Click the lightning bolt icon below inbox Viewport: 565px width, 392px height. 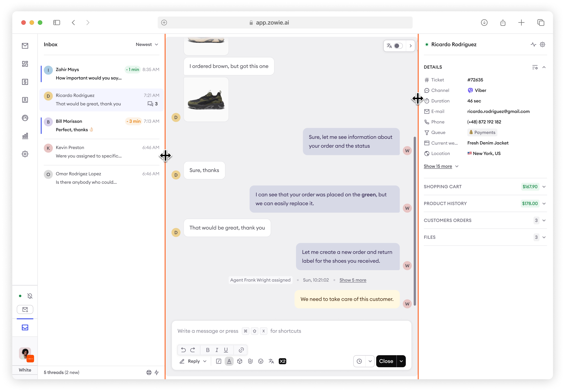157,372
